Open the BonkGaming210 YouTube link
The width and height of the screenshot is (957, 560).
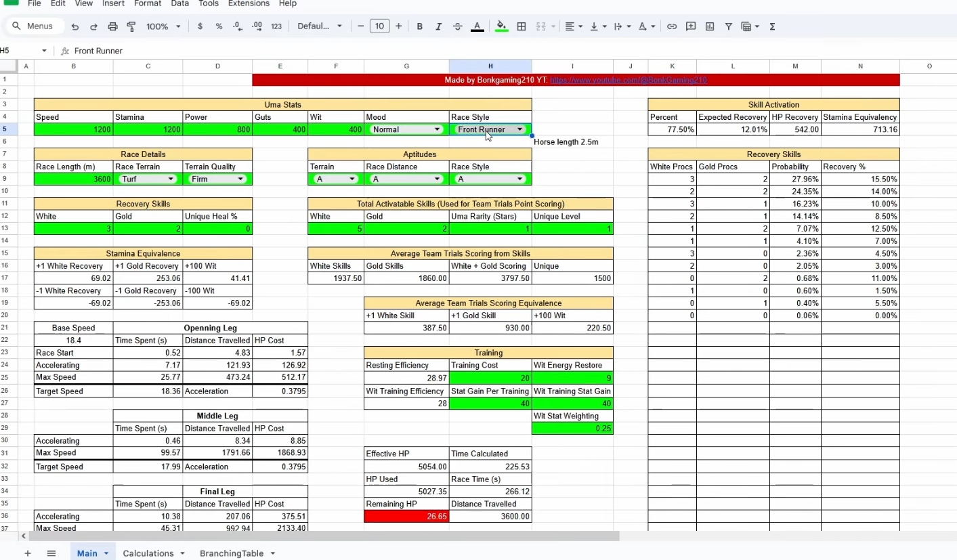pyautogui.click(x=629, y=80)
